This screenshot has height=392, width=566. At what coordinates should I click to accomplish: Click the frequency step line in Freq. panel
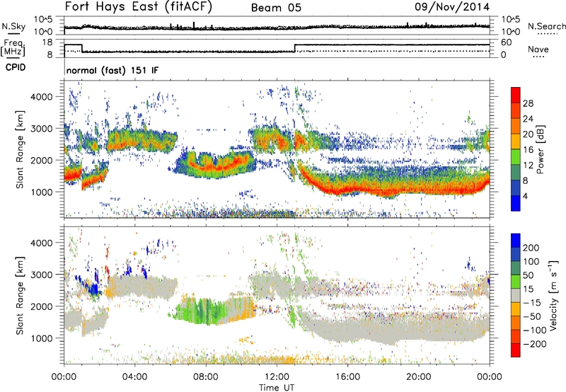point(277,48)
